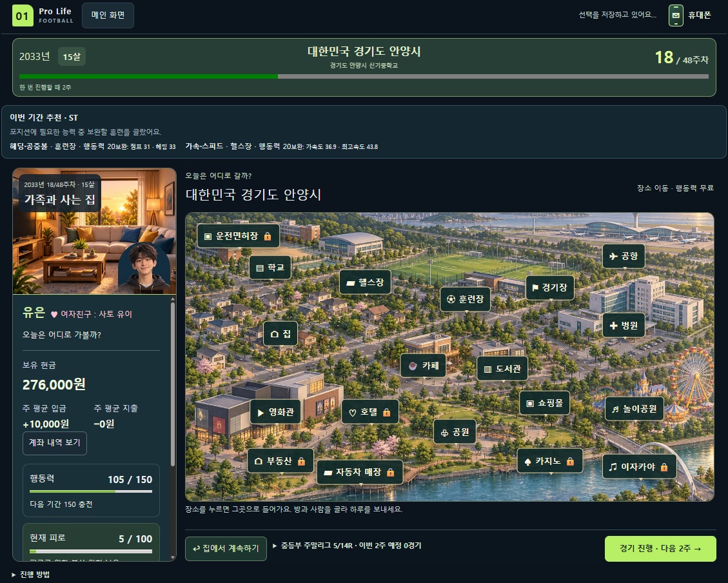
Task: Go to the 훈련장 training ground marker
Action: (465, 299)
